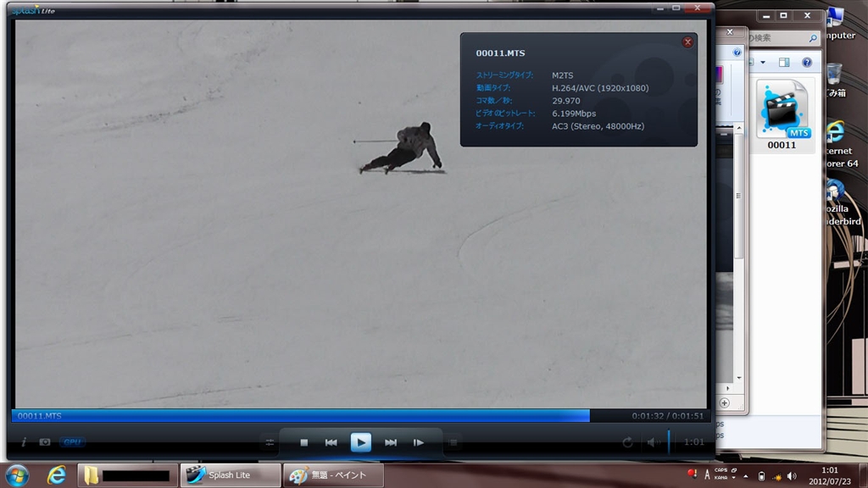Open the view options dropdown arrow in Explorer
Viewport: 868px width, 488px height.
coord(763,63)
